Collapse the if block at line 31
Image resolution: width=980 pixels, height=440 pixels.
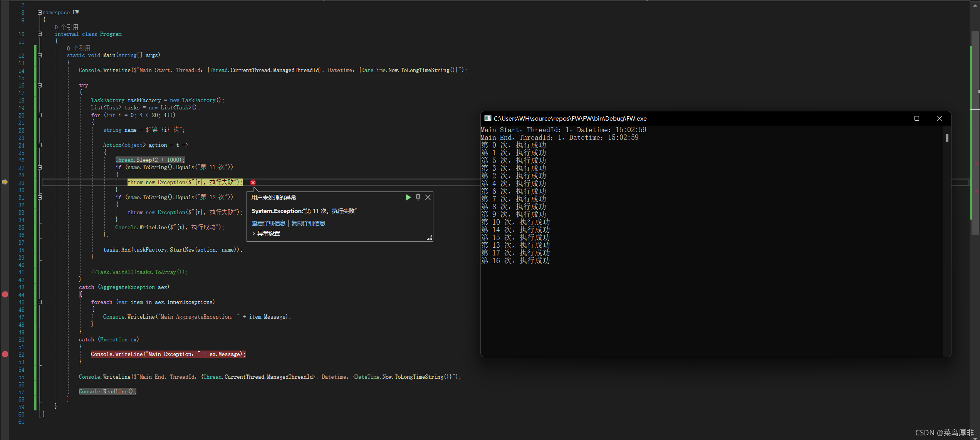(x=39, y=197)
